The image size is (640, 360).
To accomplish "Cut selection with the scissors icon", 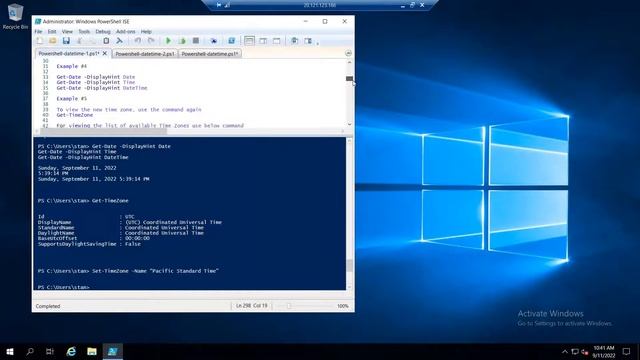I will click(80, 41).
